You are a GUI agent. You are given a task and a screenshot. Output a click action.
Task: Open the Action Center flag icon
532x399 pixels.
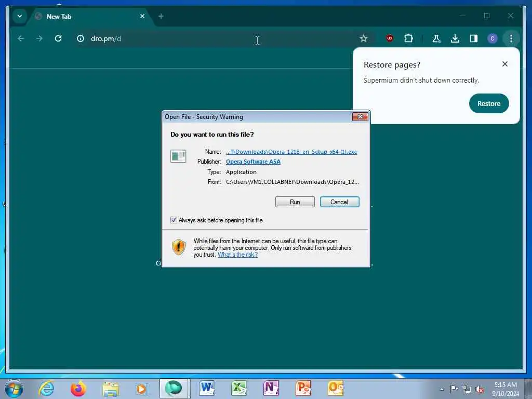[x=454, y=389]
